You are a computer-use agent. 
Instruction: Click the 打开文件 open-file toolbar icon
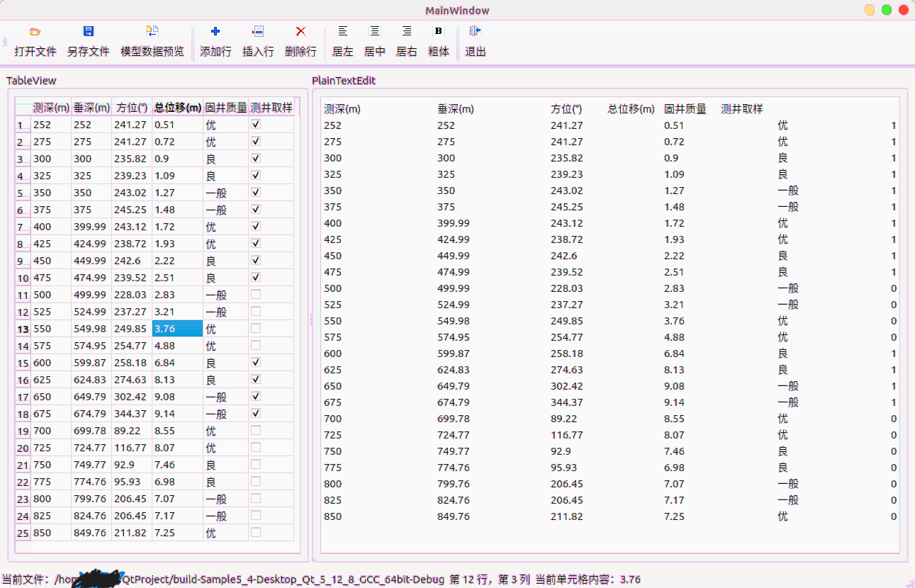pos(35,31)
